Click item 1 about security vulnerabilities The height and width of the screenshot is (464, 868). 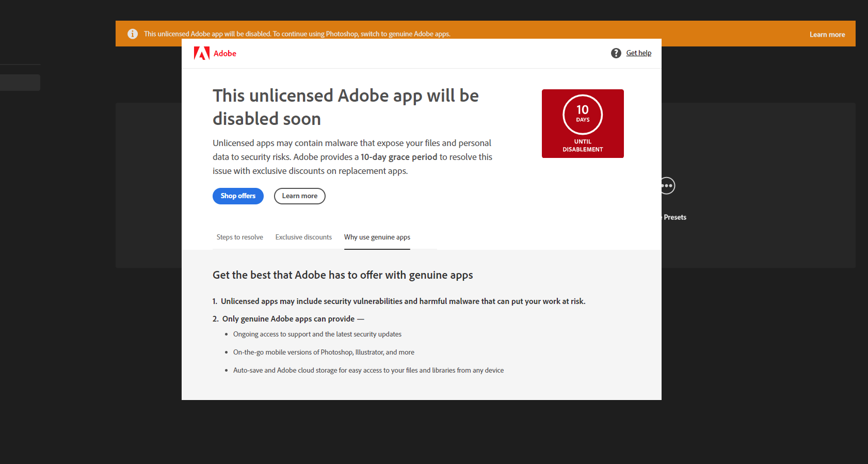point(399,301)
